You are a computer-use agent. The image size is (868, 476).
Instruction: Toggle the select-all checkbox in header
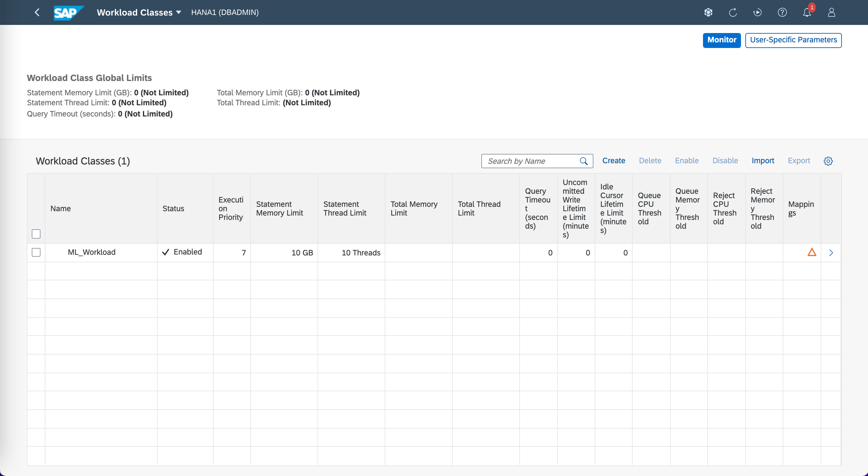(x=36, y=234)
